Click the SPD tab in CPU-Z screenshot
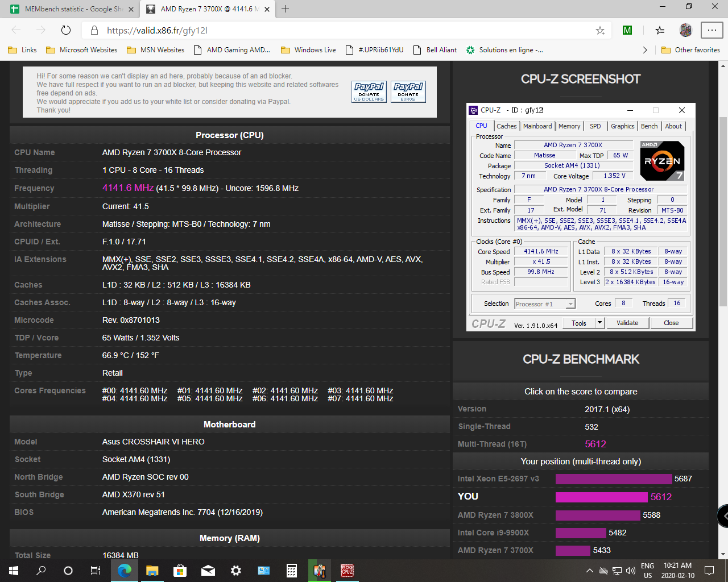The width and height of the screenshot is (728, 582). coord(595,126)
